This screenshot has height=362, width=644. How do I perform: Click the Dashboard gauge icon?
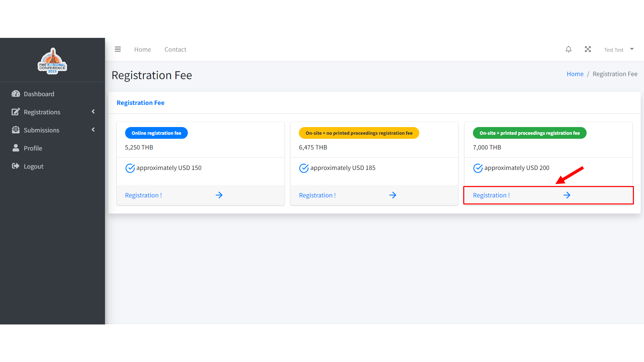pos(16,94)
